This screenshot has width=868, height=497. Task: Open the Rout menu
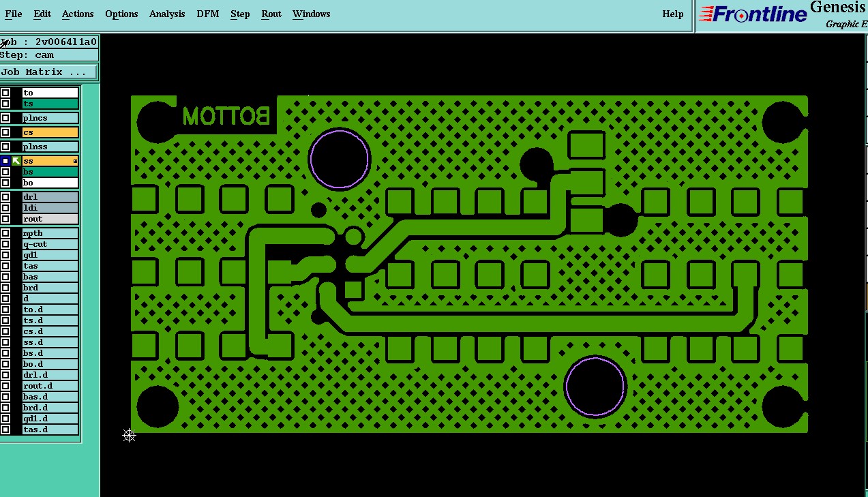[271, 14]
